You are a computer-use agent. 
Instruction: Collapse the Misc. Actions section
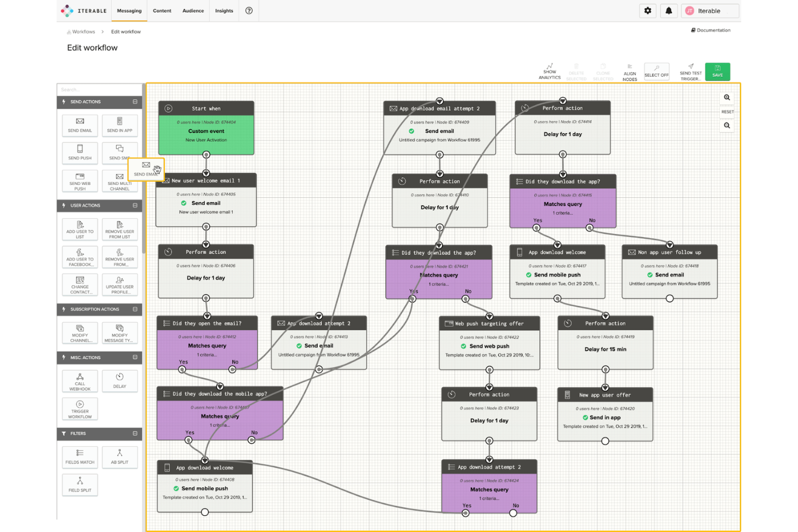135,357
